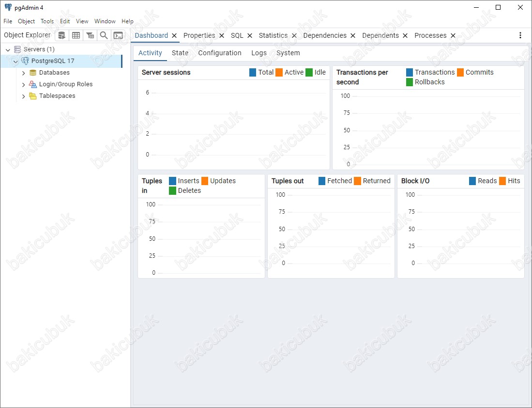This screenshot has width=532, height=408.
Task: Open the vertical three-dot panel menu
Action: coord(520,35)
